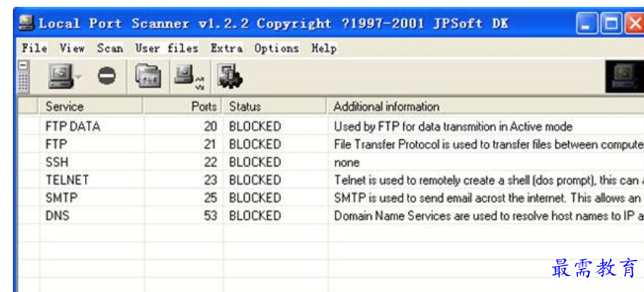Select the TELNET row in the list
This screenshot has width=644, height=292.
pos(330,179)
